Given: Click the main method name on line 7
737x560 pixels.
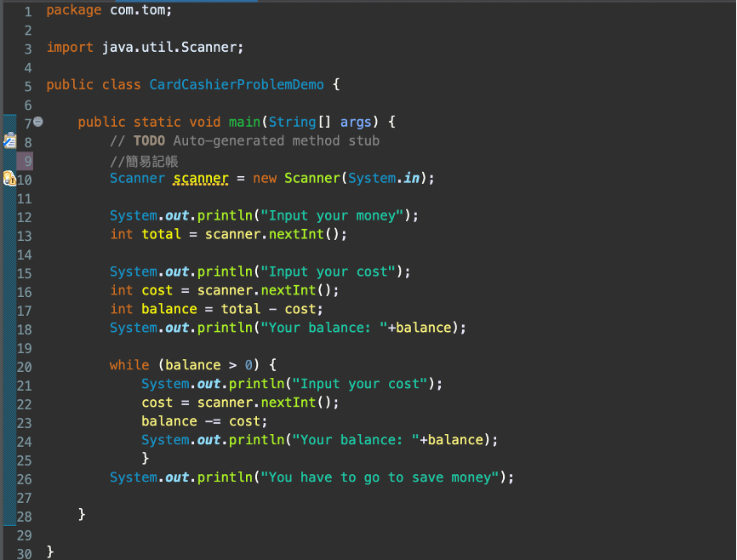Looking at the screenshot, I should 244,123.
